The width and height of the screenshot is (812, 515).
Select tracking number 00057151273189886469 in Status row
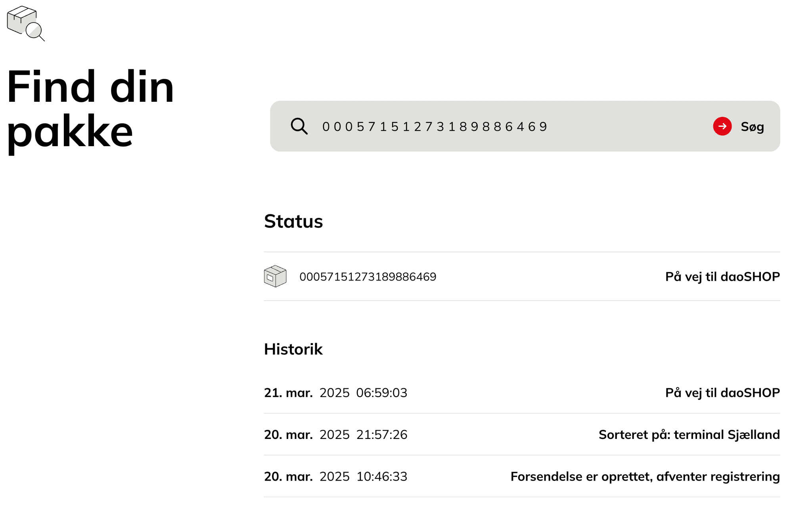coord(368,277)
